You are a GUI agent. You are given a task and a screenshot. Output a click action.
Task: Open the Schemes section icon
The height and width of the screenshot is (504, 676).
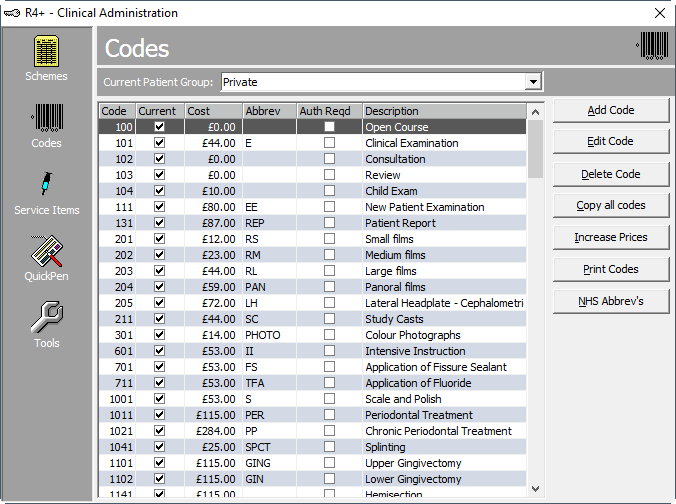click(x=46, y=51)
